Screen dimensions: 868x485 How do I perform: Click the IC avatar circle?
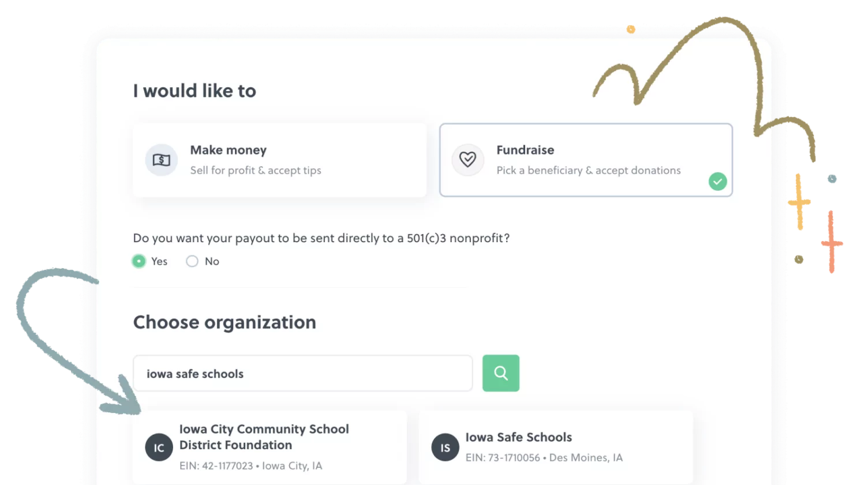pos(159,448)
